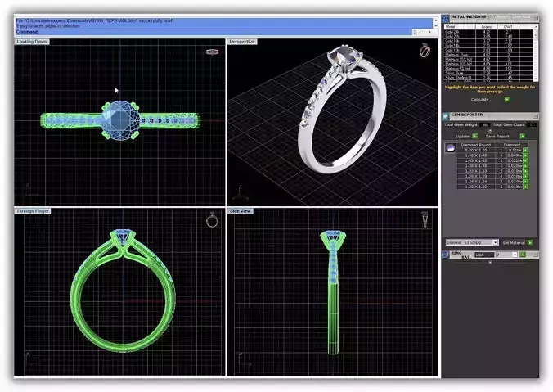This screenshot has height=392, width=553.
Task: Select the 1.48 X 1.48 gem row
Action: pos(490,155)
